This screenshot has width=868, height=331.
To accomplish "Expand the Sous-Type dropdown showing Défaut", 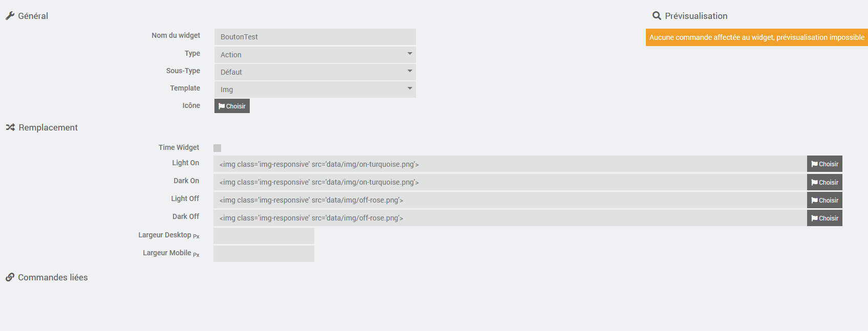I will pos(315,72).
